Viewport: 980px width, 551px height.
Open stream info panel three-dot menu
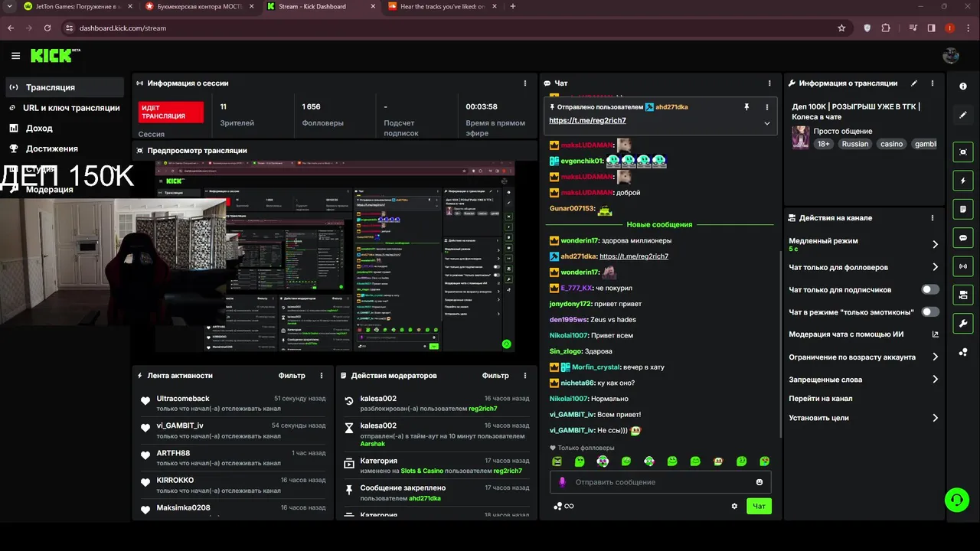[x=933, y=83]
